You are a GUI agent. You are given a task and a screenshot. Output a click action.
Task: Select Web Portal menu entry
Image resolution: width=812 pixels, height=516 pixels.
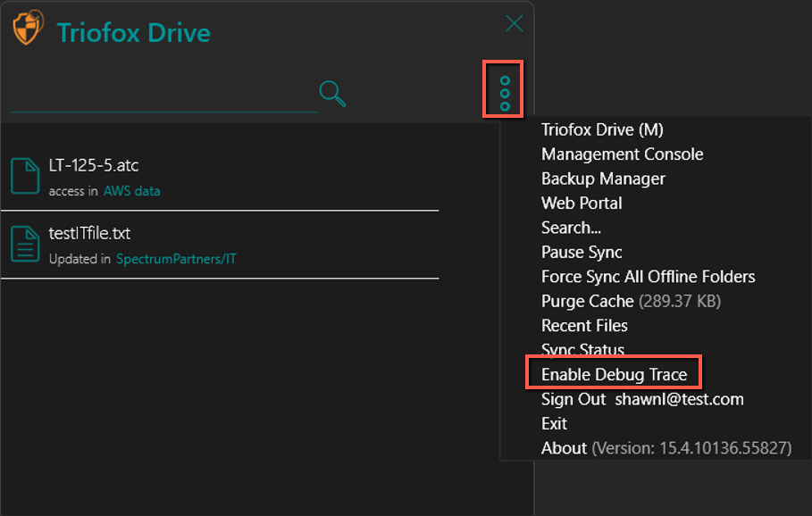coord(581,203)
